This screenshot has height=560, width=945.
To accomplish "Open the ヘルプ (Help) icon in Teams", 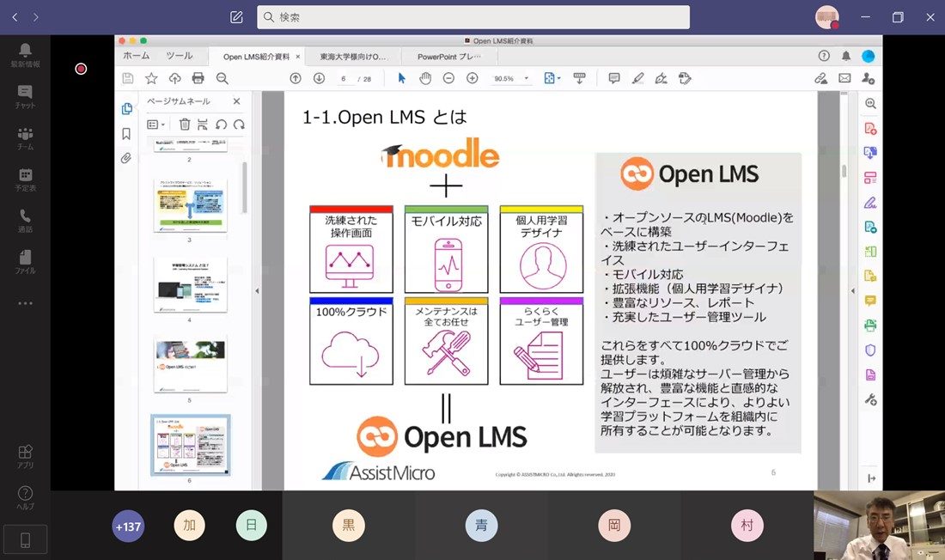I will coord(25,498).
